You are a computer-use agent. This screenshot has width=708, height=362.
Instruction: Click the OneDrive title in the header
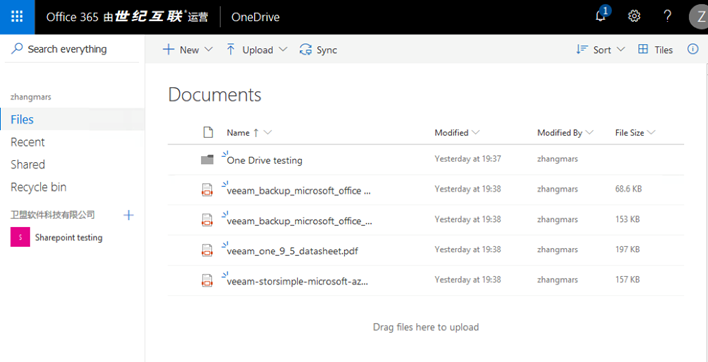pyautogui.click(x=255, y=17)
